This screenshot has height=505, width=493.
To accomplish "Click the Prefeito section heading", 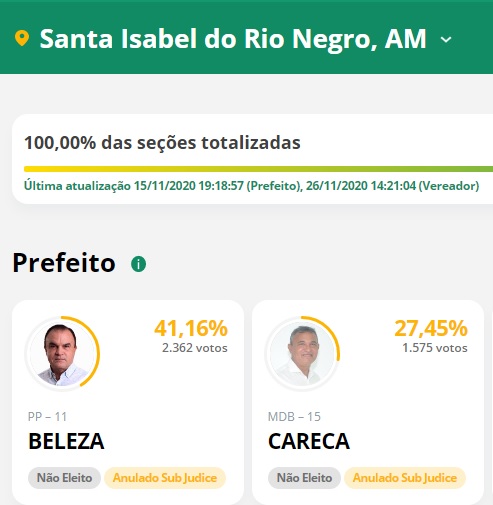I will pyautogui.click(x=64, y=263).
